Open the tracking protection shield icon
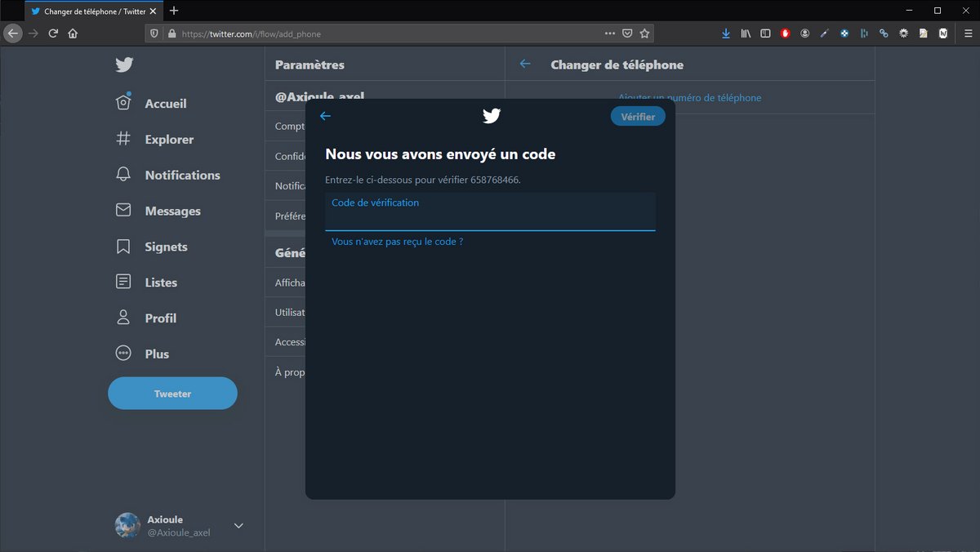The height and width of the screenshot is (552, 980). tap(154, 33)
